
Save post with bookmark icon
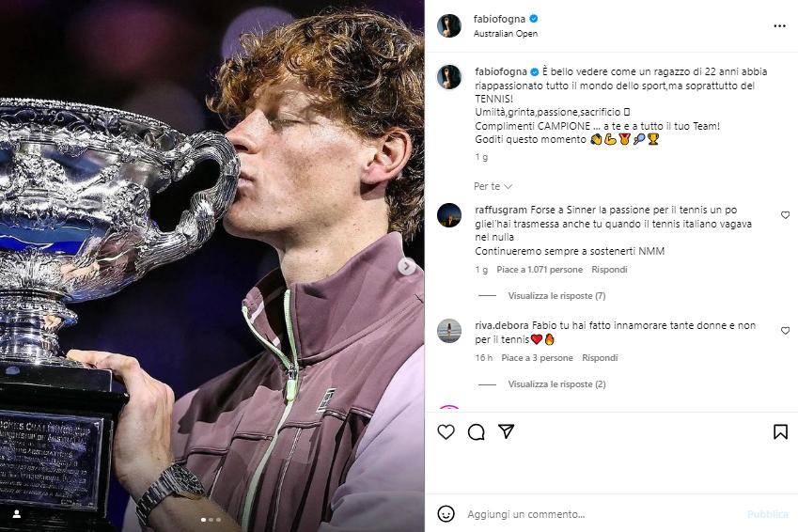click(x=780, y=431)
